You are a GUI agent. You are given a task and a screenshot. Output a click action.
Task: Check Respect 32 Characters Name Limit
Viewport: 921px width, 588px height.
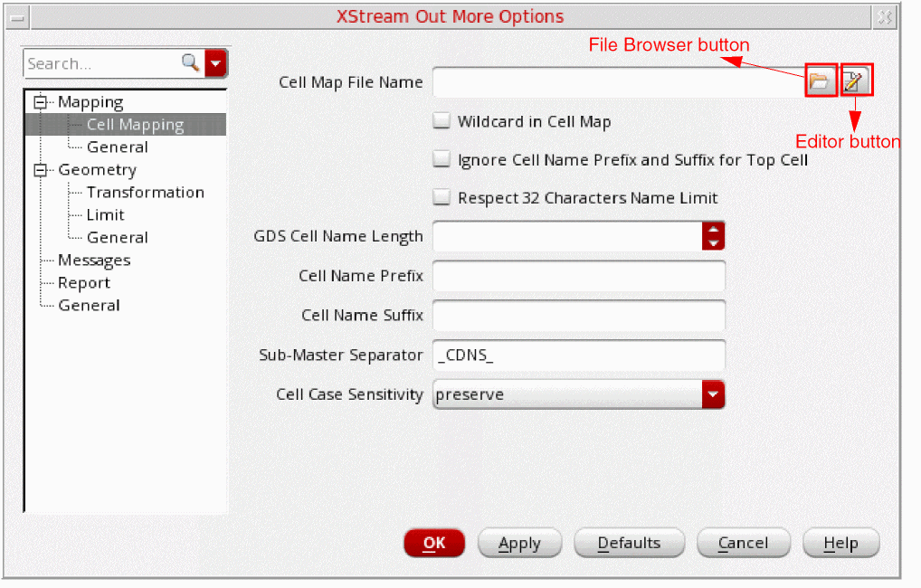coord(442,197)
